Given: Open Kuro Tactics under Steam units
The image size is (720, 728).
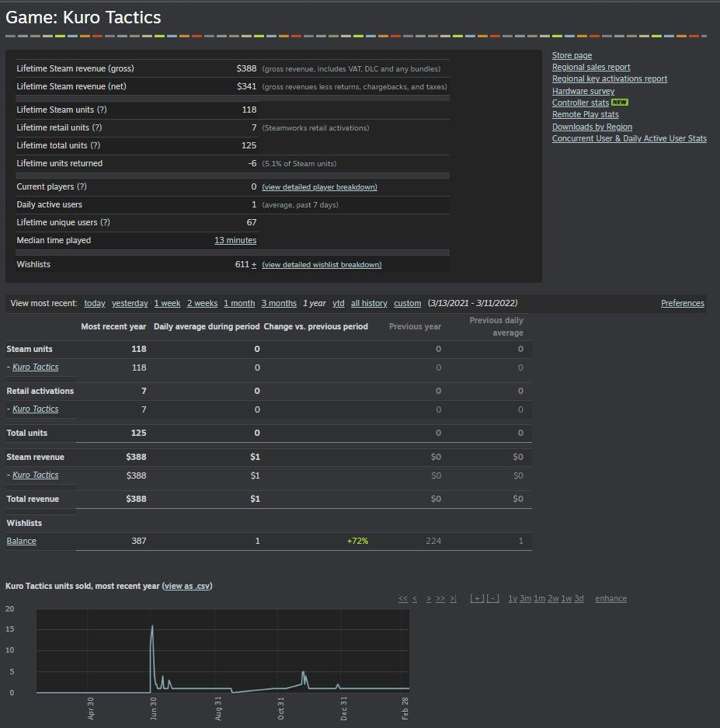Looking at the screenshot, I should pos(35,367).
